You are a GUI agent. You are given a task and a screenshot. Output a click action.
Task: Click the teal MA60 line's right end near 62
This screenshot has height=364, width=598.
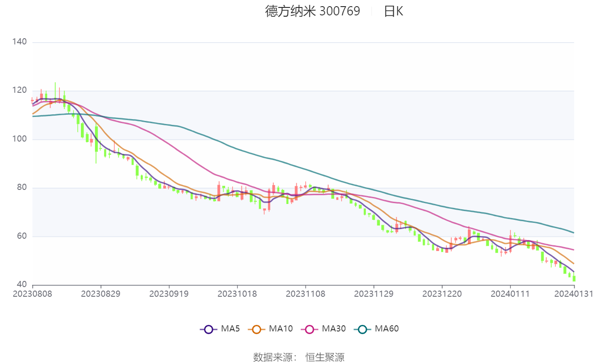573,232
